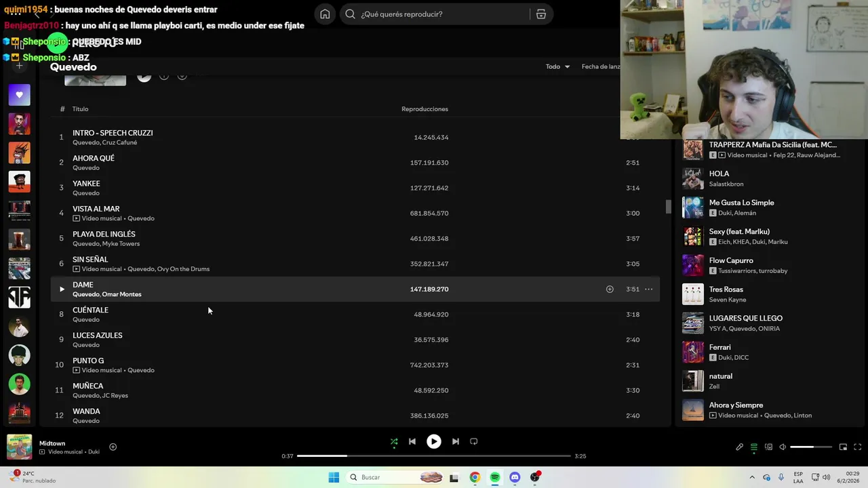Open the Windows Start menu

[334, 478]
